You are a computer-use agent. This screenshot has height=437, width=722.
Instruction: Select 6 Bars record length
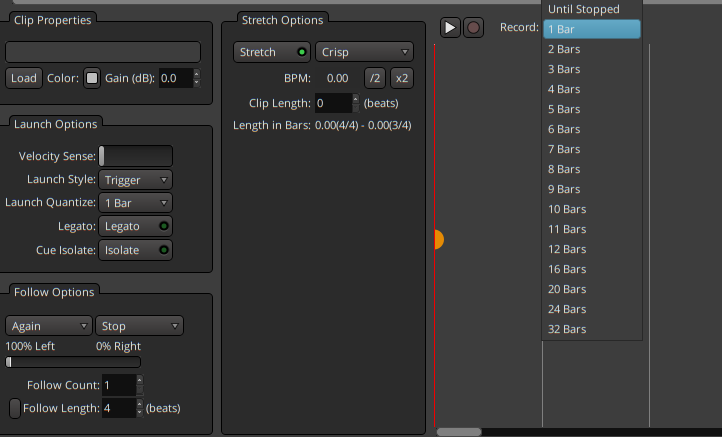[x=592, y=129]
